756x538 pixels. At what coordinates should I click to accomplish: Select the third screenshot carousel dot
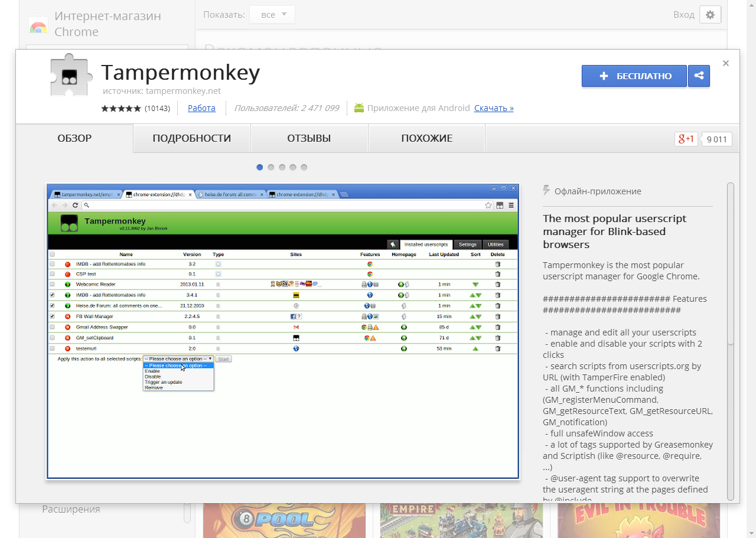click(282, 167)
